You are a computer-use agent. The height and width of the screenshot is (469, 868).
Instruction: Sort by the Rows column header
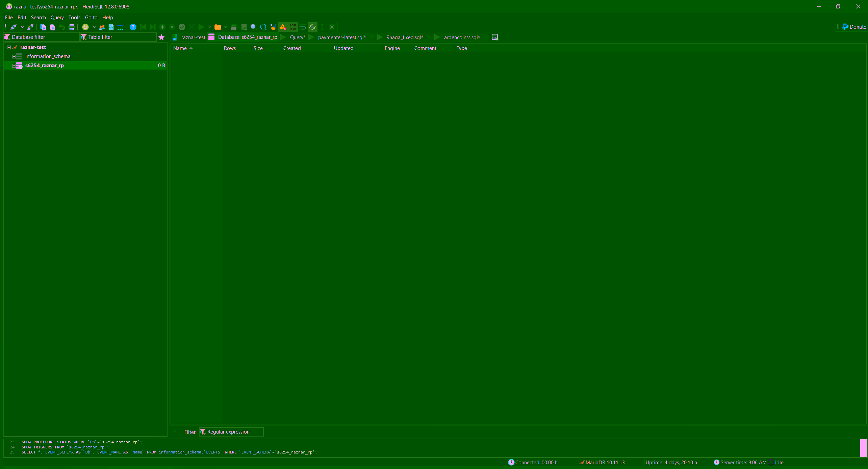pos(230,48)
